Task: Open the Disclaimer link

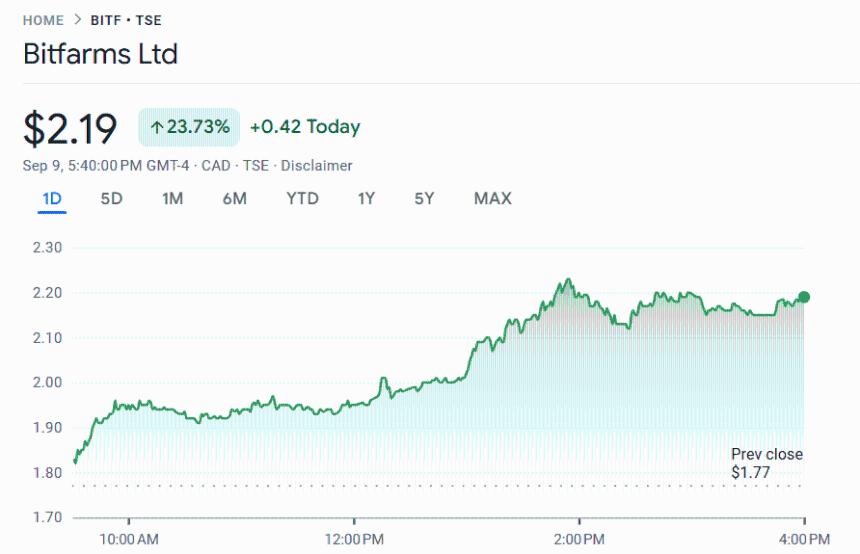Action: (316, 165)
